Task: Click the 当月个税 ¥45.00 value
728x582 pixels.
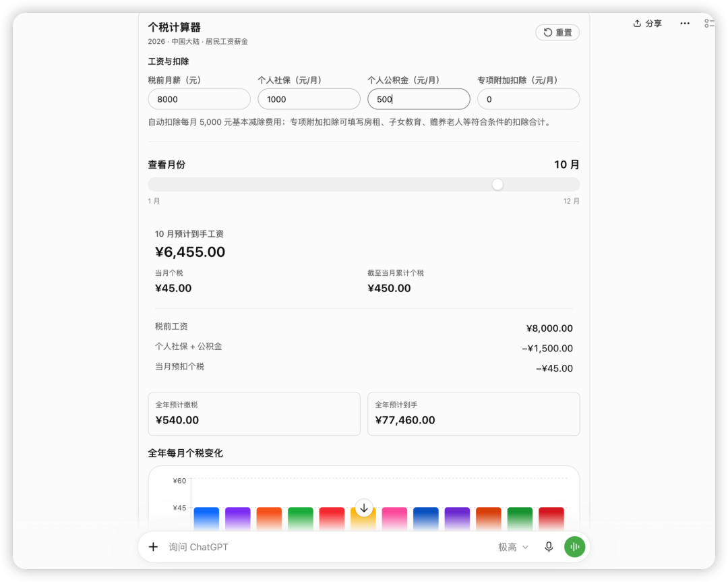Action: tap(173, 288)
